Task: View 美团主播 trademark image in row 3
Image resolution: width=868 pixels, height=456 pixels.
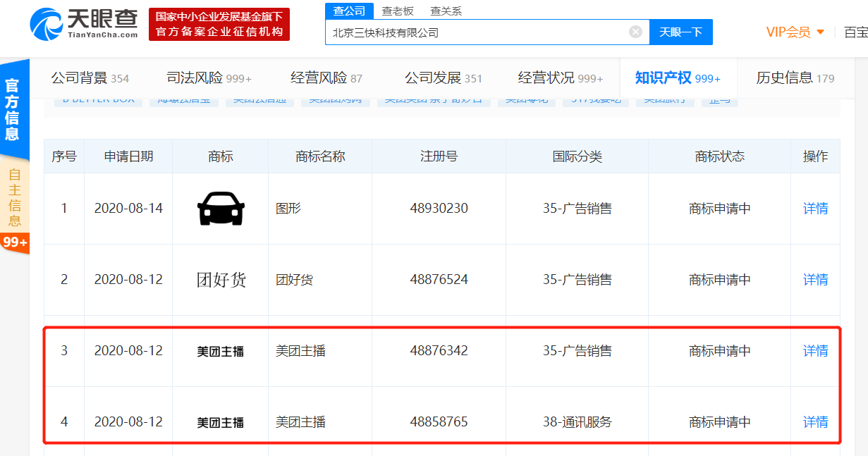Action: 221,351
